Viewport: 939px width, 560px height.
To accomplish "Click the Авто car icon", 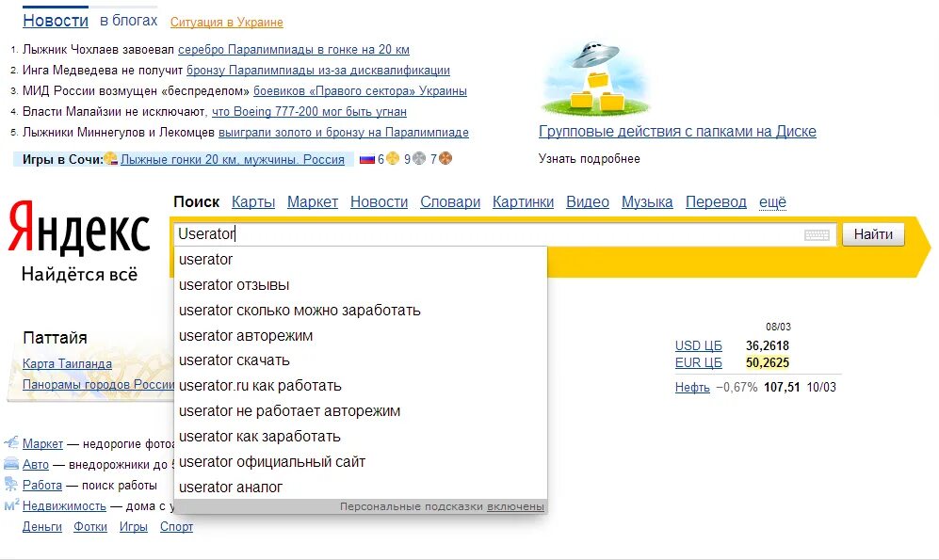I will coord(11,464).
